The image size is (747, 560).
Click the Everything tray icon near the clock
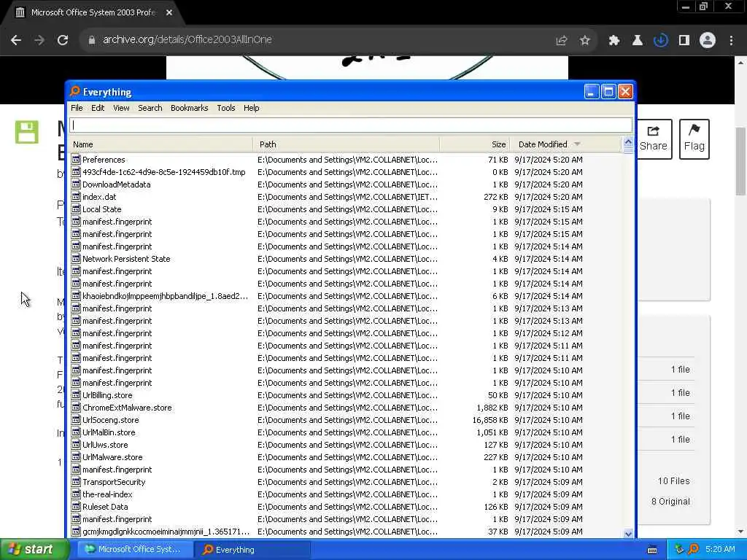pyautogui.click(x=694, y=549)
